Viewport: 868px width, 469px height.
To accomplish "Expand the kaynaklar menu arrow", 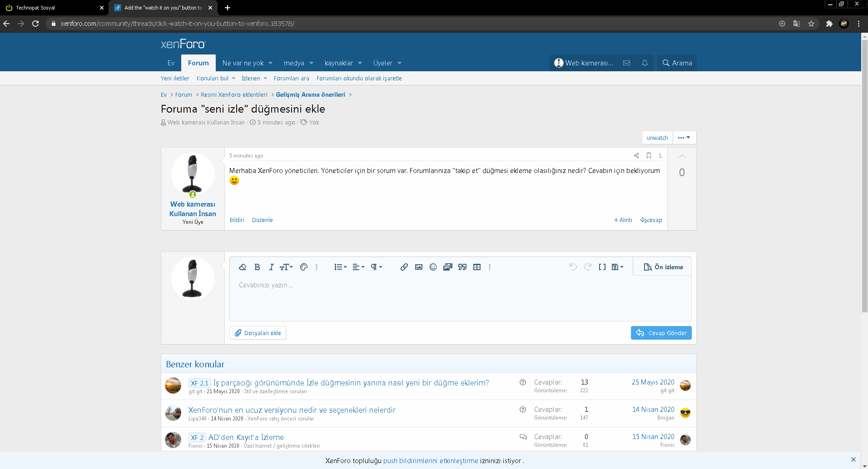I will click(x=360, y=63).
